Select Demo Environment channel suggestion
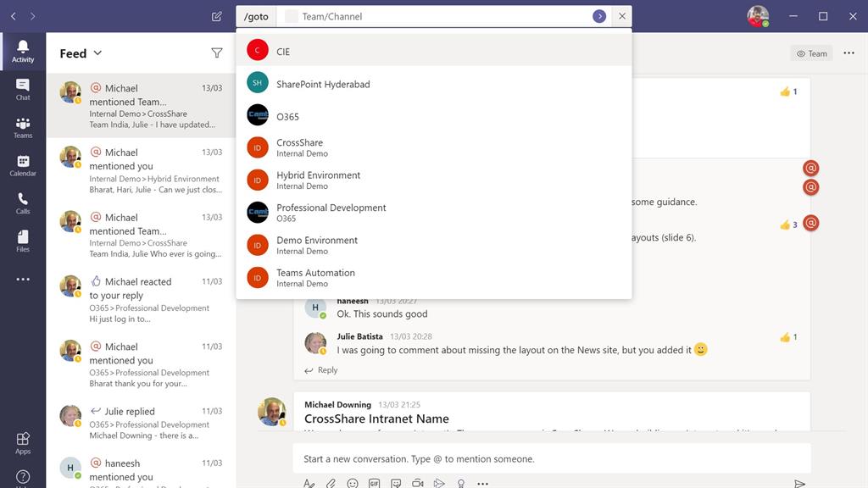This screenshot has height=488, width=868. tap(433, 245)
